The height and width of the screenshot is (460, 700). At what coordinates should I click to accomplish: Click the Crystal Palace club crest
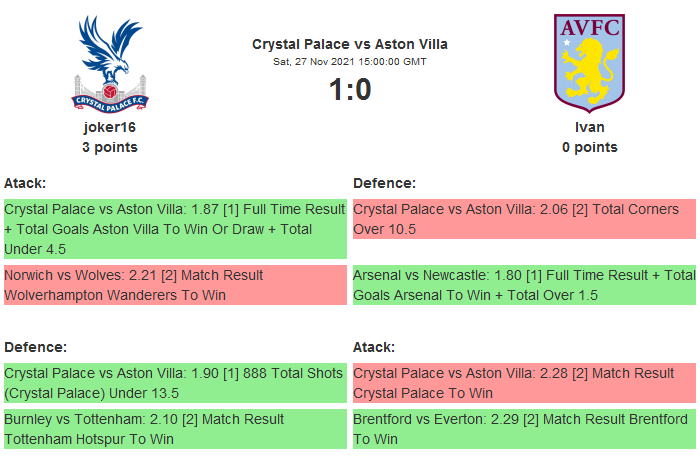point(110,63)
